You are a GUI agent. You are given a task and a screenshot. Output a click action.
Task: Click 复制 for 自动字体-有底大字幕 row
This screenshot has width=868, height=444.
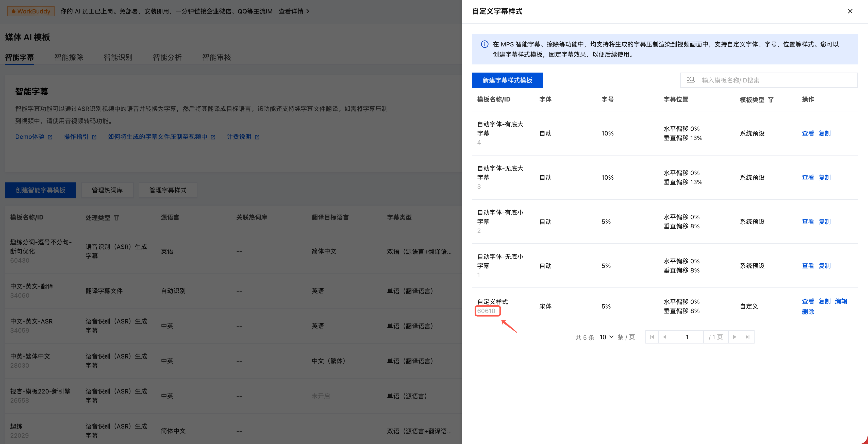pyautogui.click(x=824, y=133)
